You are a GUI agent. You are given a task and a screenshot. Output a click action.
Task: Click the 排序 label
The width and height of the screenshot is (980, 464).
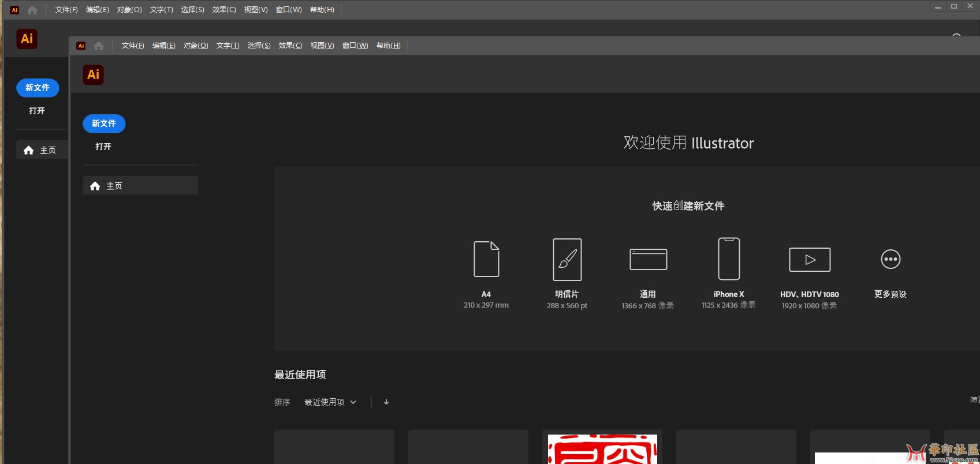[x=282, y=402]
